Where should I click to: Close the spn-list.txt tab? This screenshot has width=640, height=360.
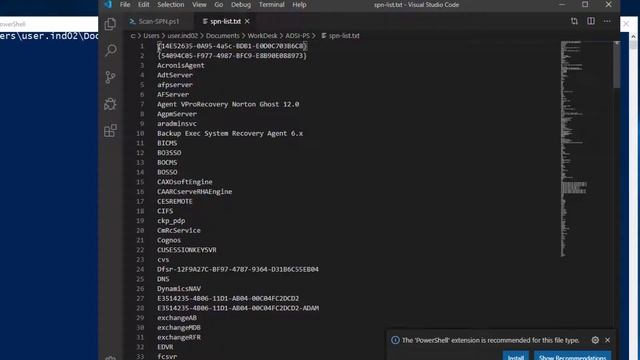(247, 21)
